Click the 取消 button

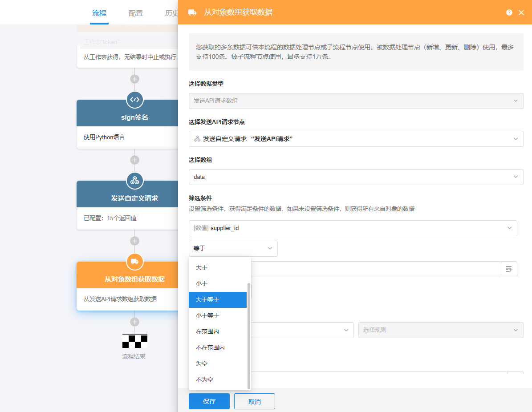pyautogui.click(x=254, y=401)
